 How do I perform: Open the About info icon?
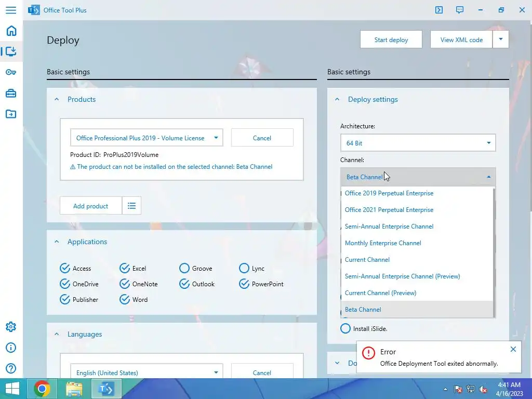11,348
